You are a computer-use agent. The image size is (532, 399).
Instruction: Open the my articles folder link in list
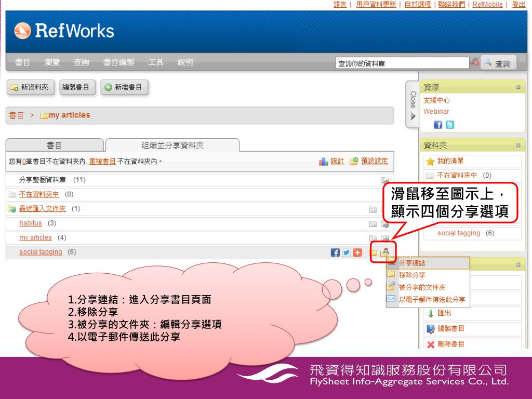point(36,237)
